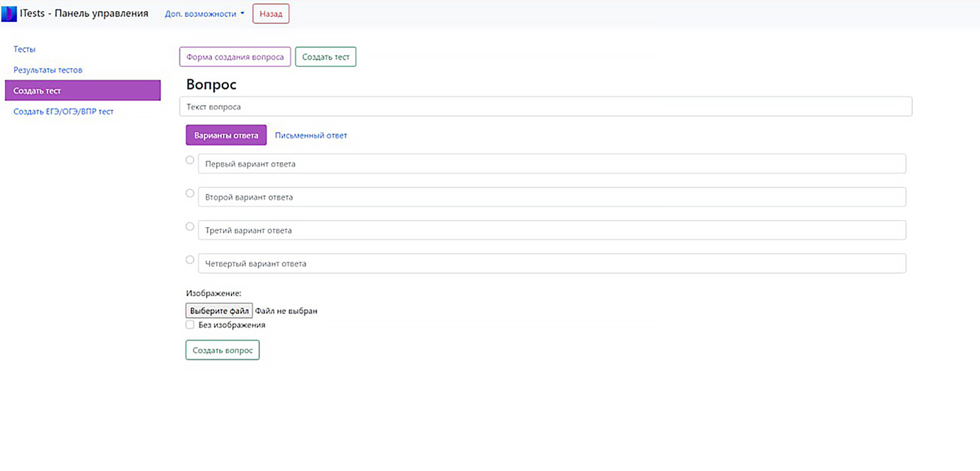Click the Изображение: label
This screenshot has height=471, width=980.
pos(213,294)
